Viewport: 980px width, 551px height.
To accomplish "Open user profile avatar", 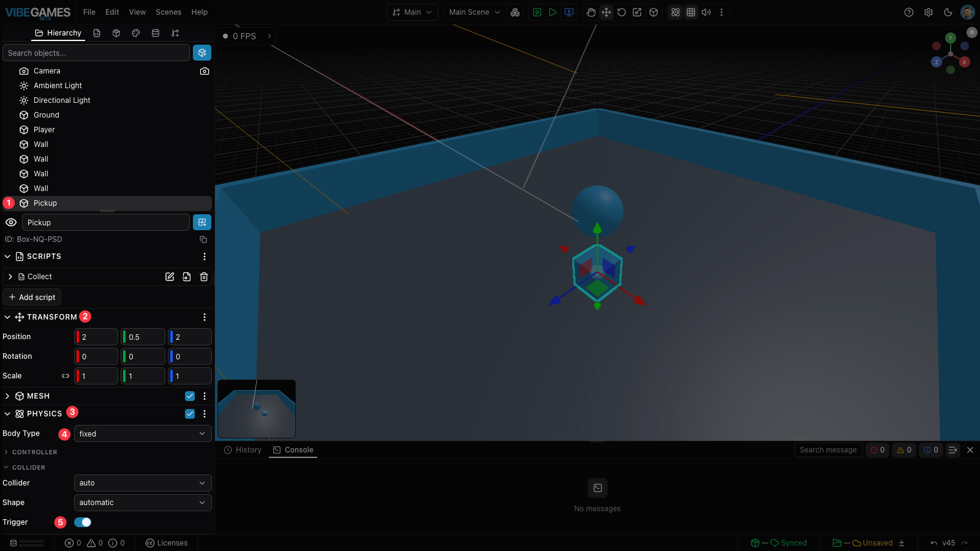I will (968, 12).
